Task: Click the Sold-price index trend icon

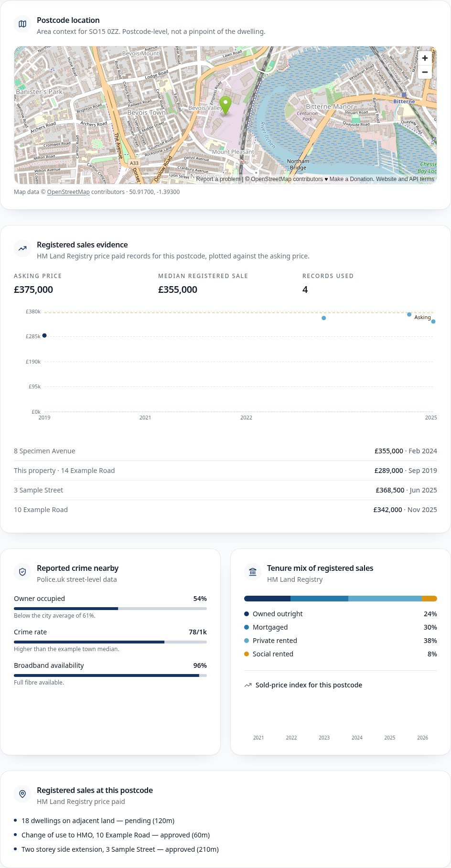Action: [x=248, y=685]
